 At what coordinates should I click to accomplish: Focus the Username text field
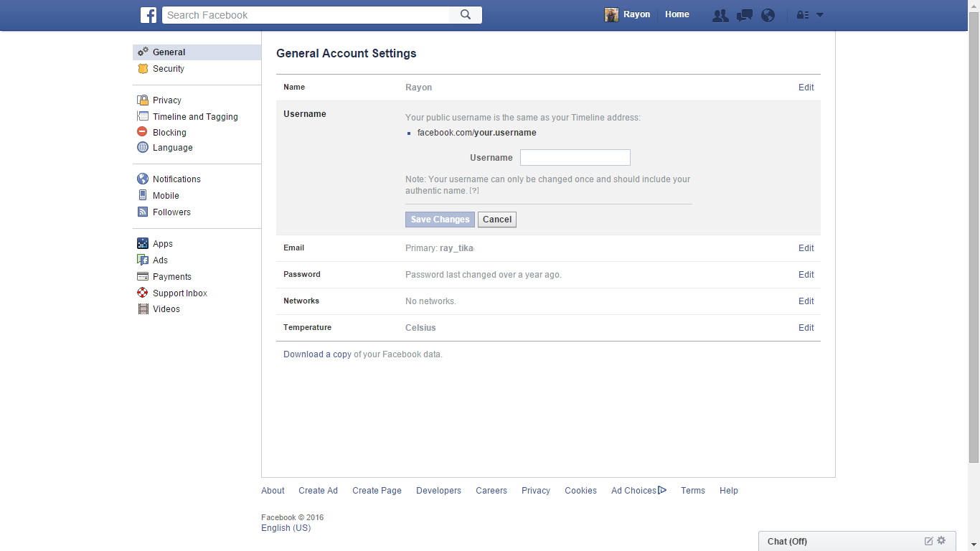[x=575, y=158]
